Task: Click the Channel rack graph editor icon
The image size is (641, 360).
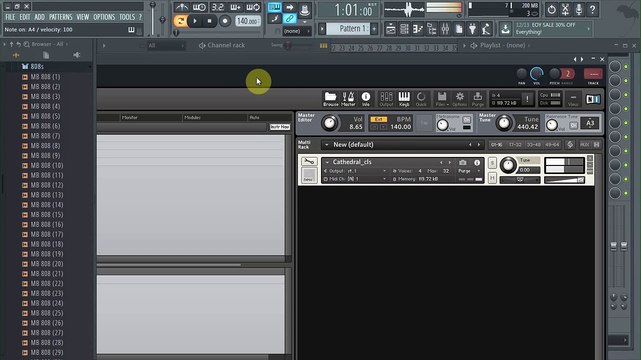Action: 323,46
